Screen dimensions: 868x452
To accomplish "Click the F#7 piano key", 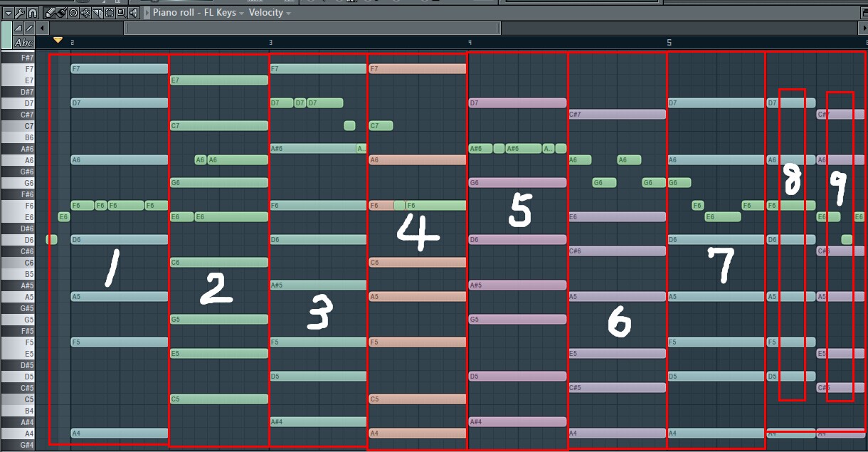I will pos(18,58).
